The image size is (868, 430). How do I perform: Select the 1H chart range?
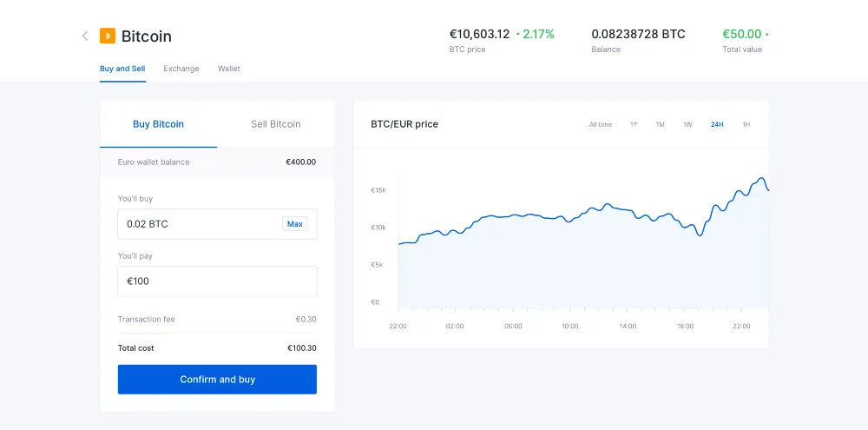click(x=746, y=125)
